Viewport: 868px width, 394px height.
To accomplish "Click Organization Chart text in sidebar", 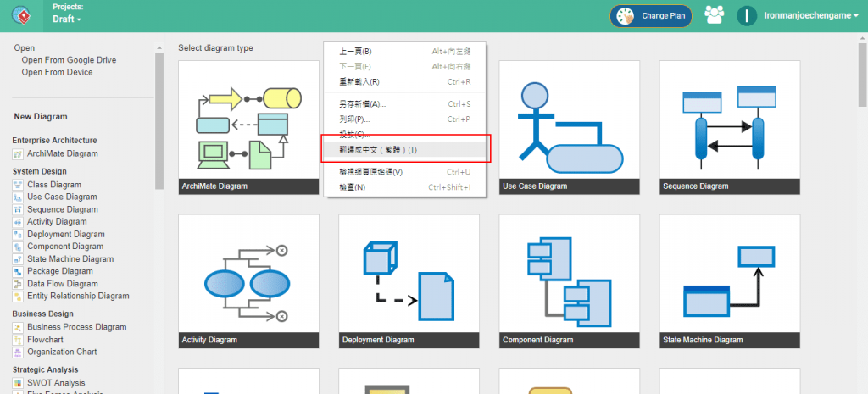I will pos(62,352).
